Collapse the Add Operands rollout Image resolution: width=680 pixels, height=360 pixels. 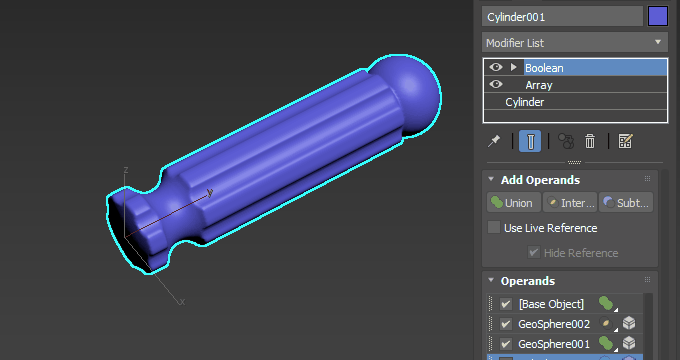[x=491, y=179]
